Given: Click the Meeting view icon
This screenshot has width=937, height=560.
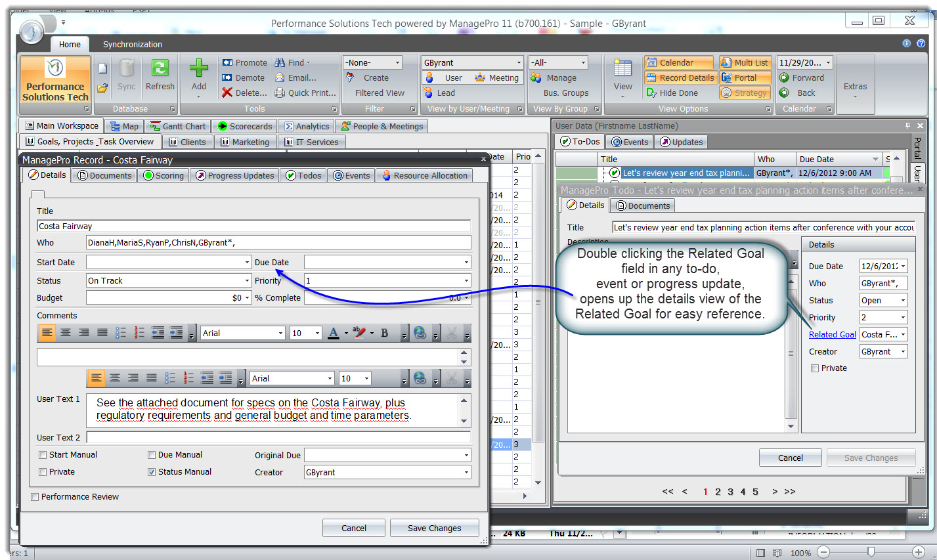Looking at the screenshot, I should (x=480, y=77).
